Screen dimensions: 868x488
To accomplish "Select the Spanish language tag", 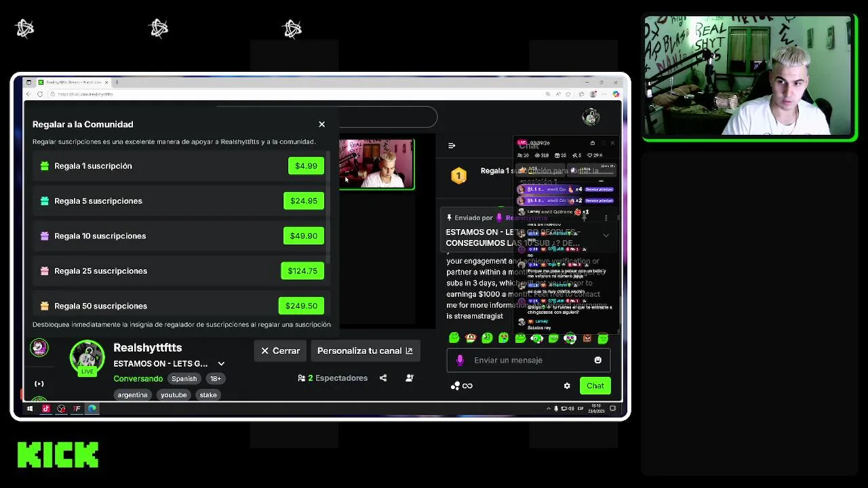I will click(x=184, y=378).
